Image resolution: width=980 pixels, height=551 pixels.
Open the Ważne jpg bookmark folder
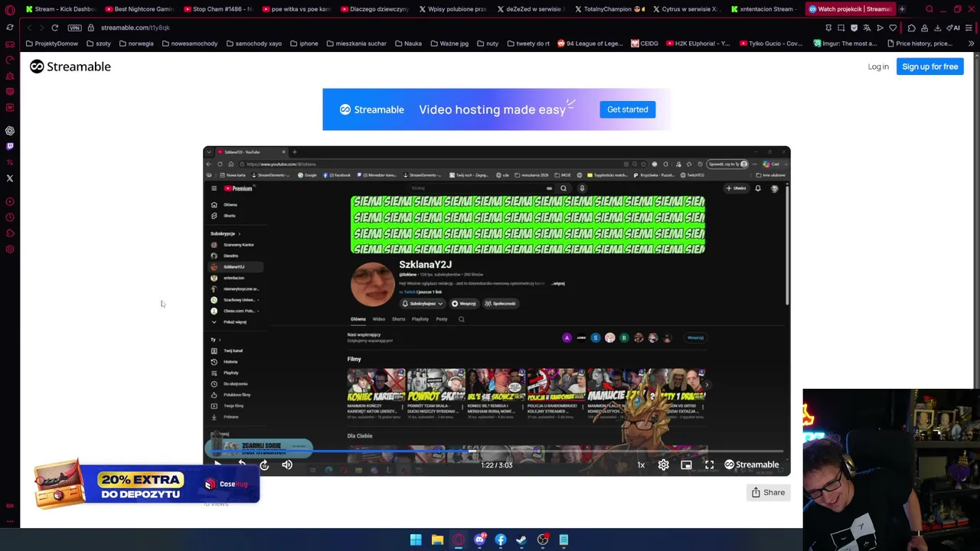449,44
